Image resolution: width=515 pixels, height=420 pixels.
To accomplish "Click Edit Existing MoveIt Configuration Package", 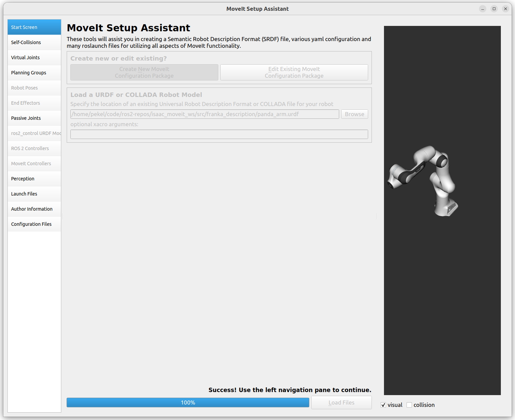I will point(294,72).
